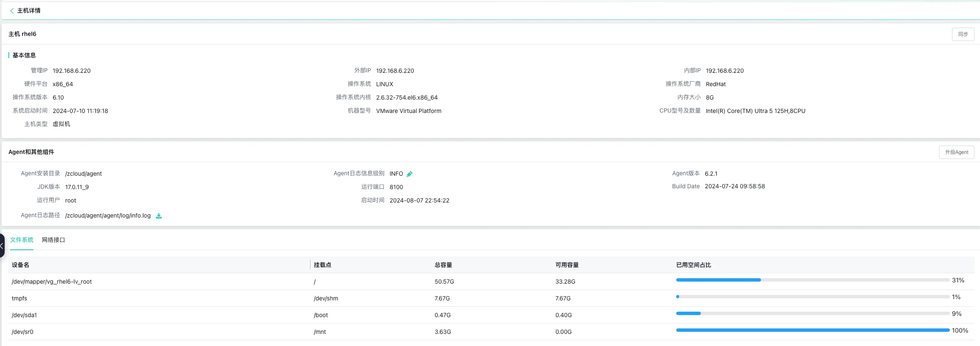This screenshot has height=346, width=980.
Task: Edit the Agent log level INFO
Action: pyautogui.click(x=410, y=174)
